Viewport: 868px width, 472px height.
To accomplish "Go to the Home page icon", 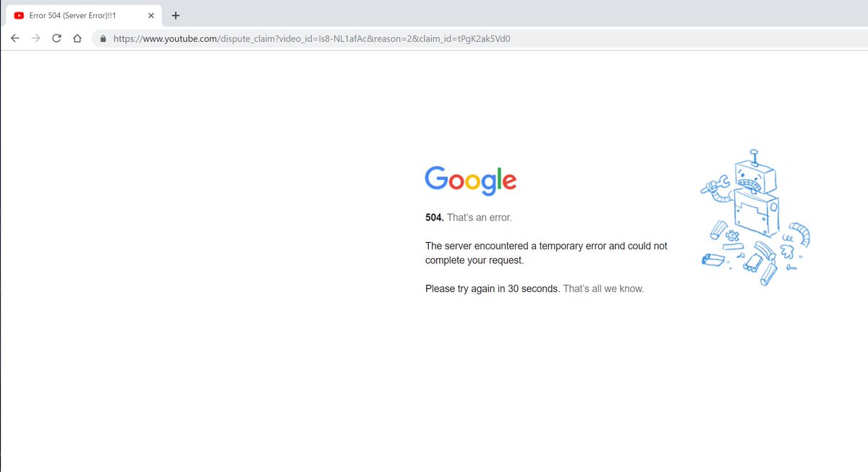I will tap(77, 39).
